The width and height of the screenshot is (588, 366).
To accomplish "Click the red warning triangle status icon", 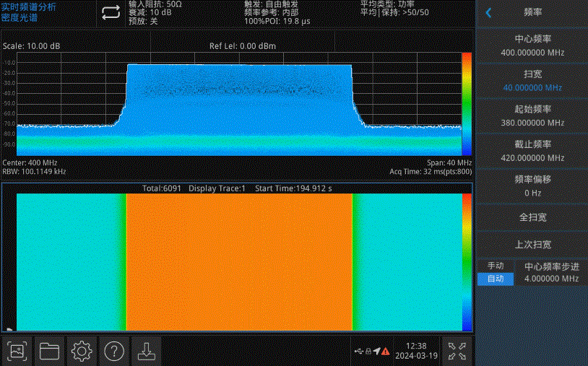I will click(x=386, y=352).
